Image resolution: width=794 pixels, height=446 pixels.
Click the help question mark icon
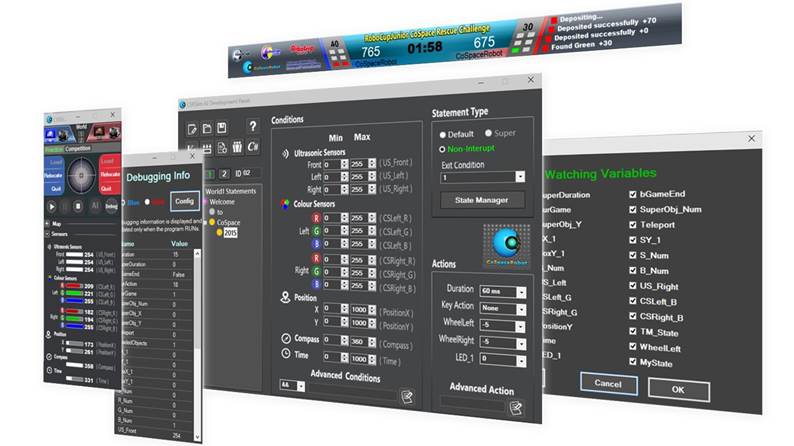tap(253, 125)
